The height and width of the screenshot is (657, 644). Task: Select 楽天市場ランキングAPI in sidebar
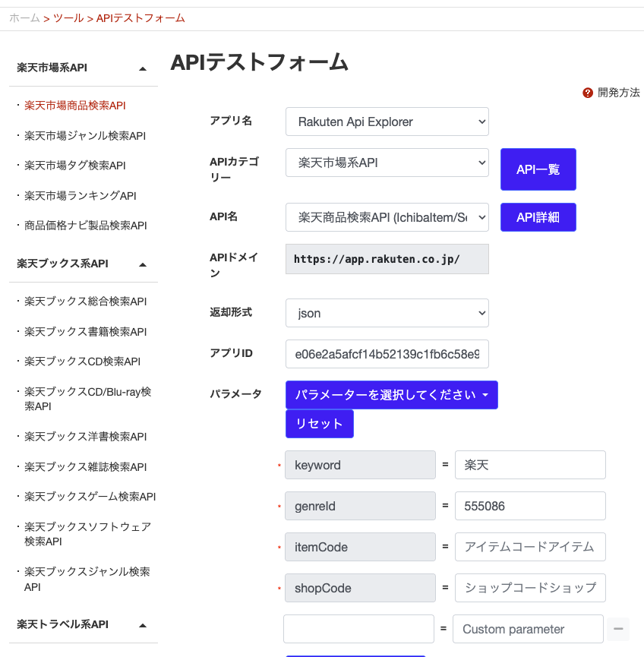(80, 196)
